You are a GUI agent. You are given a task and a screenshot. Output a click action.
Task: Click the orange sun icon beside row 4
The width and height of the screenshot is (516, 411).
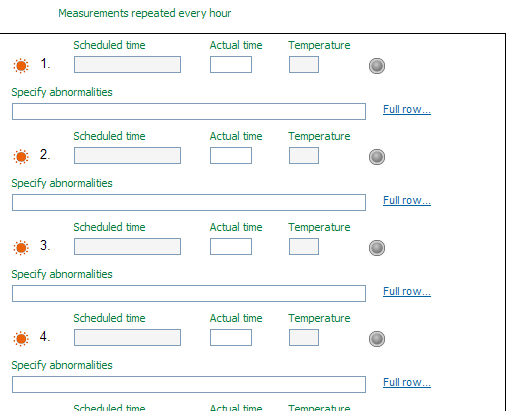click(x=21, y=338)
